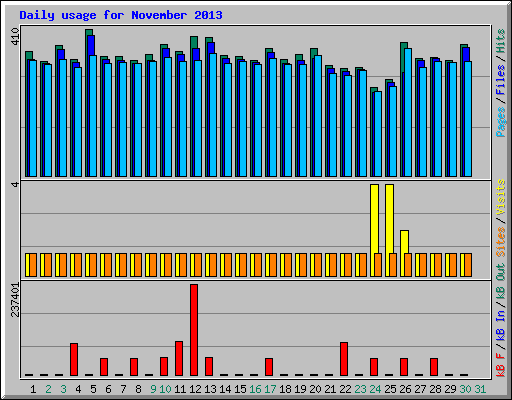
Task: Click the '410' hits axis label
Action: click(x=15, y=37)
